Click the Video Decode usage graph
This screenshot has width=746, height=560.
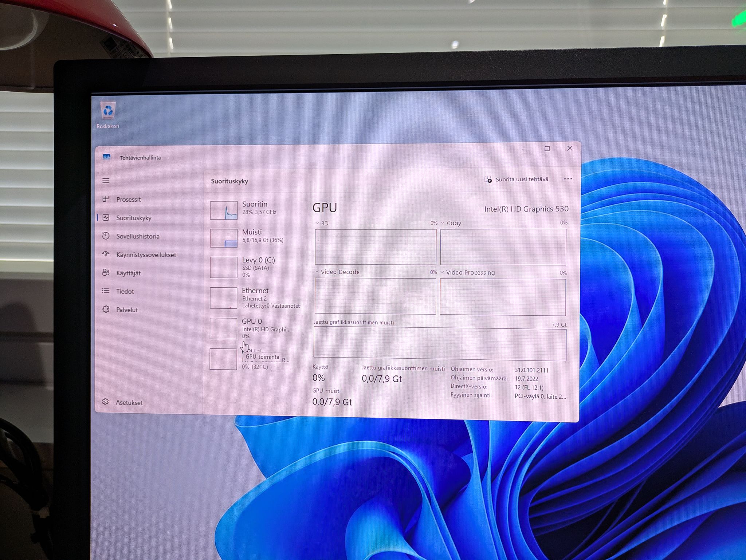pos(375,296)
